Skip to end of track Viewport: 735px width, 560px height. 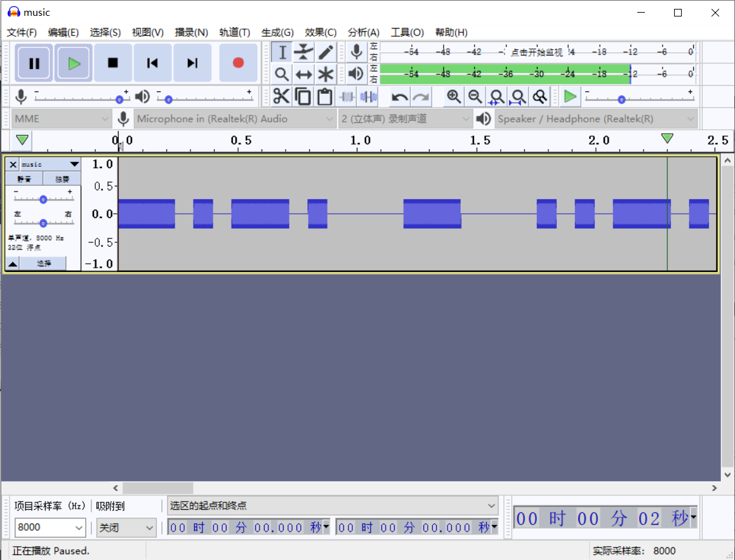coord(192,63)
